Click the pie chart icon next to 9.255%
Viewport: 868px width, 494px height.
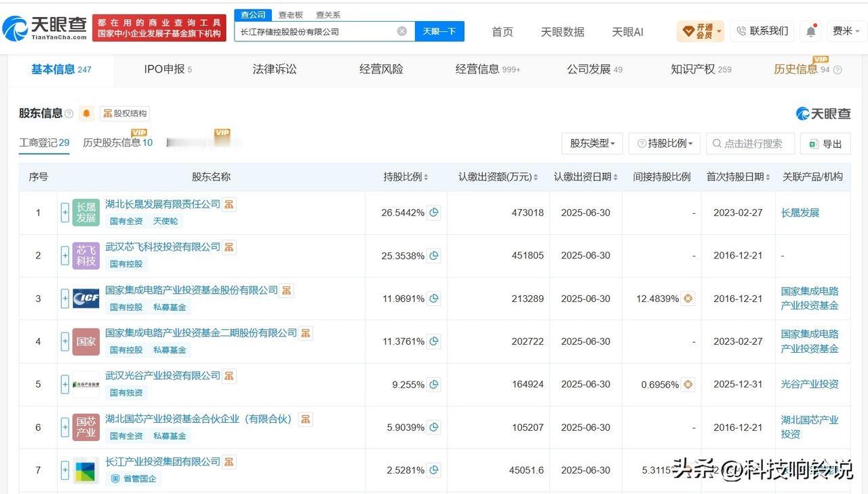tap(434, 384)
